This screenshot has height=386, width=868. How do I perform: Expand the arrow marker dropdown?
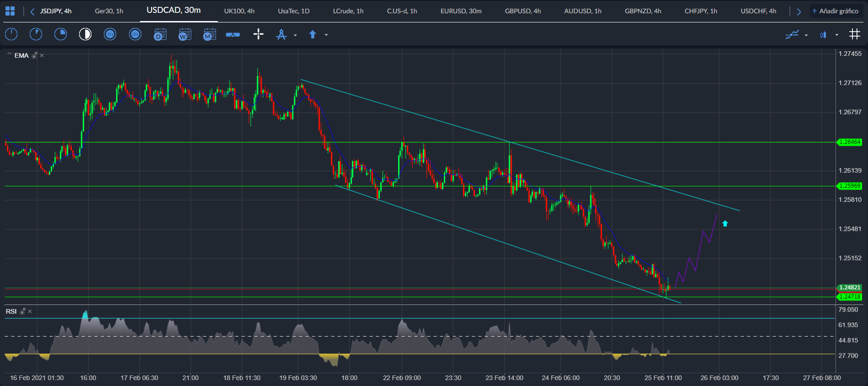tap(326, 35)
